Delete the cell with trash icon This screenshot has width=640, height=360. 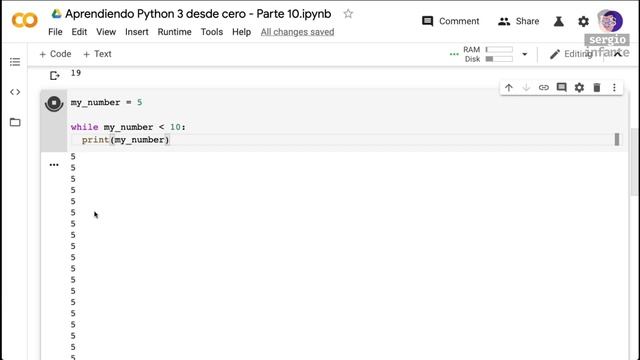tap(597, 87)
